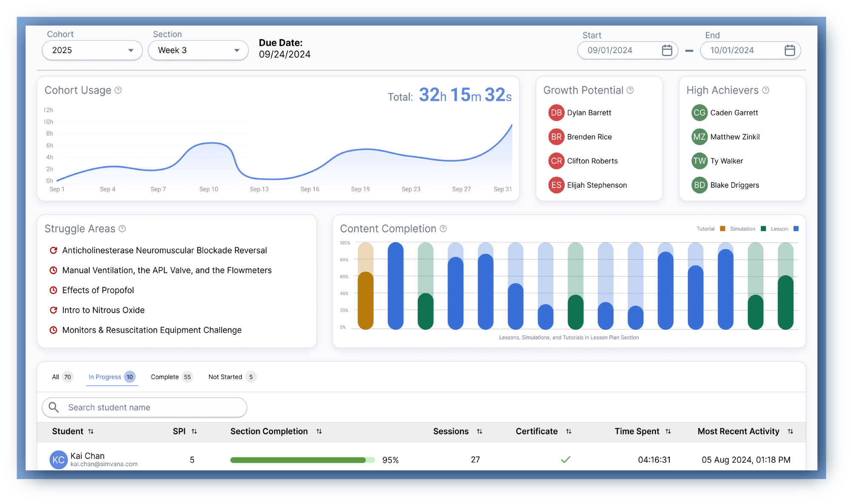The height and width of the screenshot is (504, 851).
Task: Click the Growth Potential help icon
Action: click(x=630, y=90)
